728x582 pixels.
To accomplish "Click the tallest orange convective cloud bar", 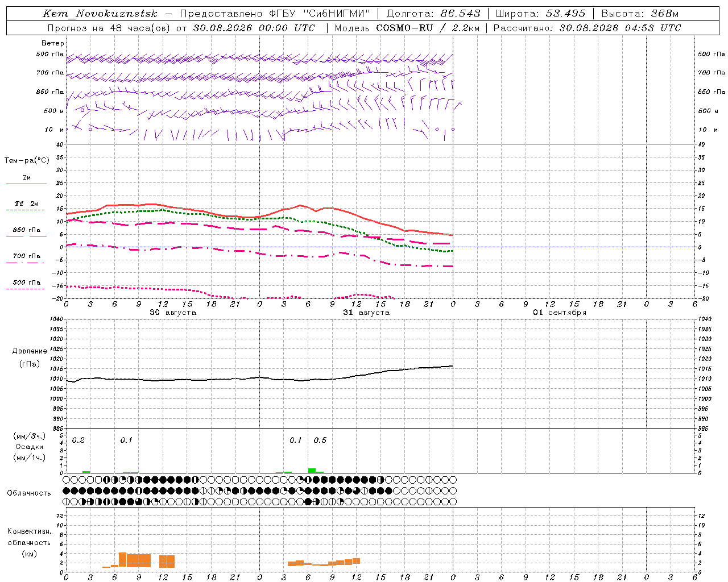I will pos(122,559).
